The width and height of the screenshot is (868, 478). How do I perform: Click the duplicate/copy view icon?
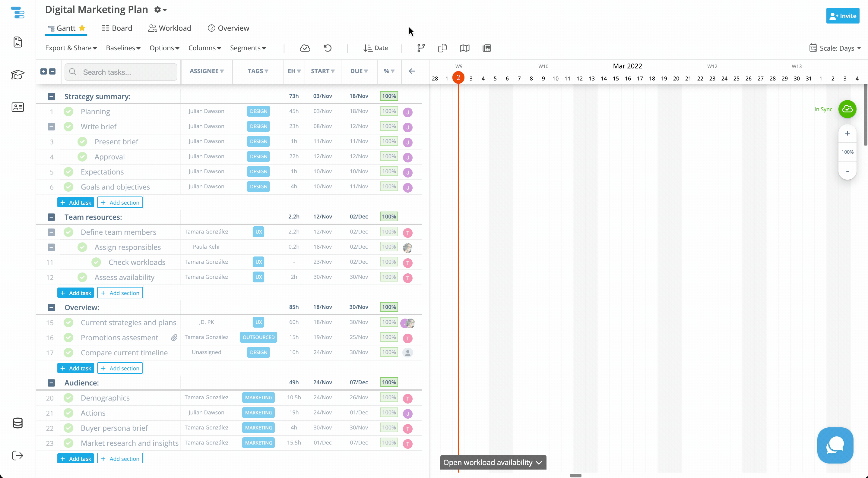click(x=442, y=48)
